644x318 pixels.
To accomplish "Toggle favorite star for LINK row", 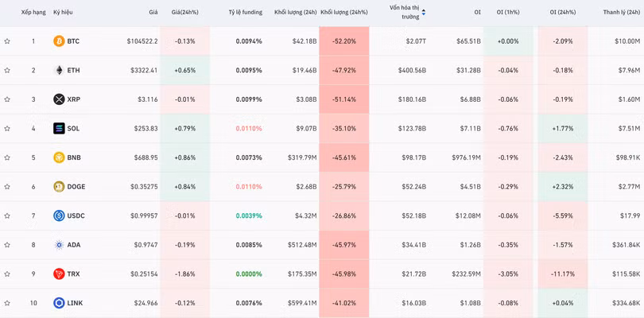I will tap(7, 303).
